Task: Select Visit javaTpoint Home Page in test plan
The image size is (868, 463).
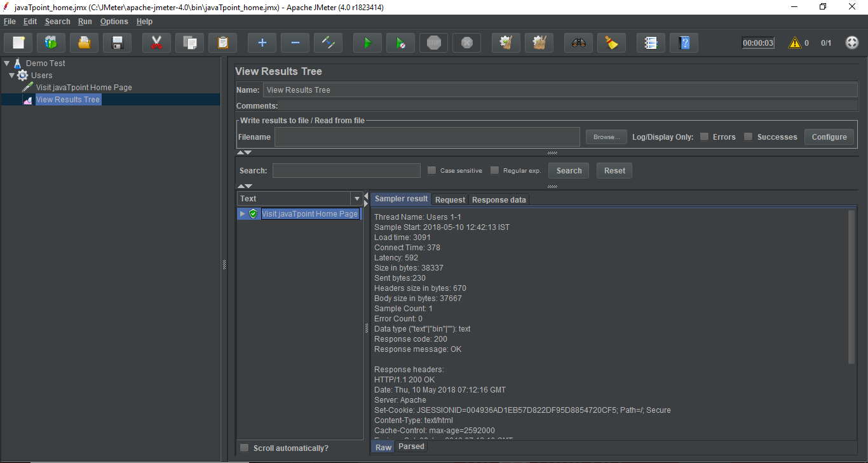Action: click(84, 88)
